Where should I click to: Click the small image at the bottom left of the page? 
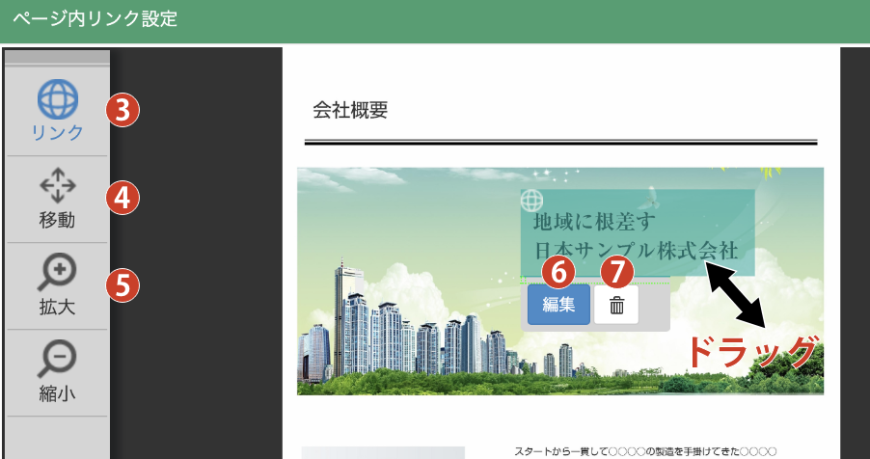(x=382, y=452)
